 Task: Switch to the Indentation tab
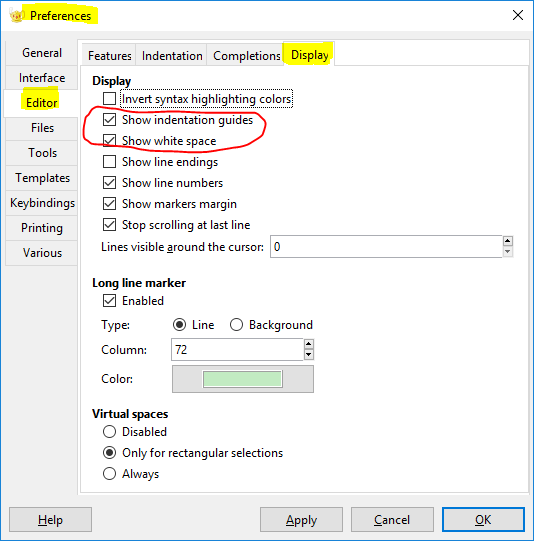point(172,56)
